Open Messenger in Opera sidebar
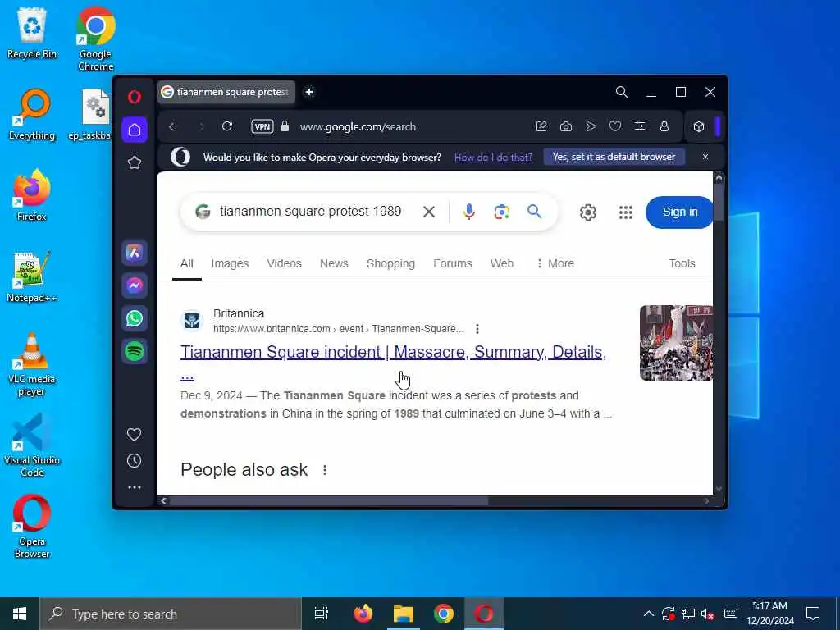Screen dimensions: 840x630 tap(135, 285)
